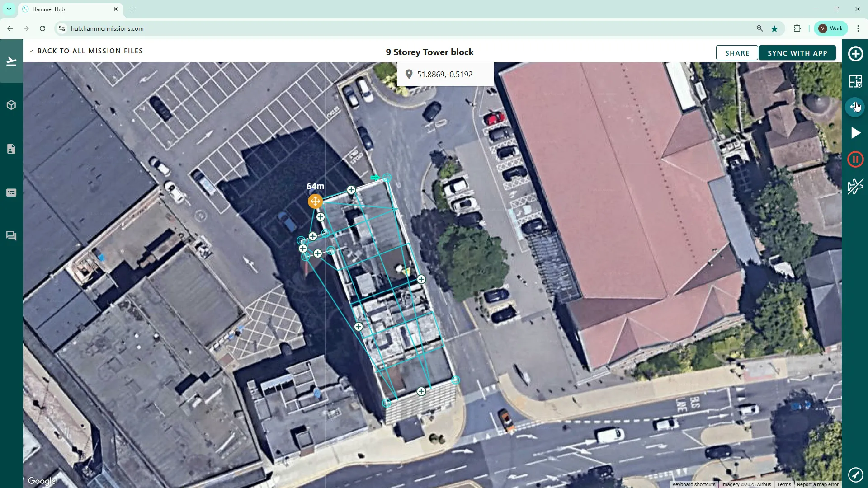
Task: Select the orange 64m waypoint marker
Action: [315, 201]
